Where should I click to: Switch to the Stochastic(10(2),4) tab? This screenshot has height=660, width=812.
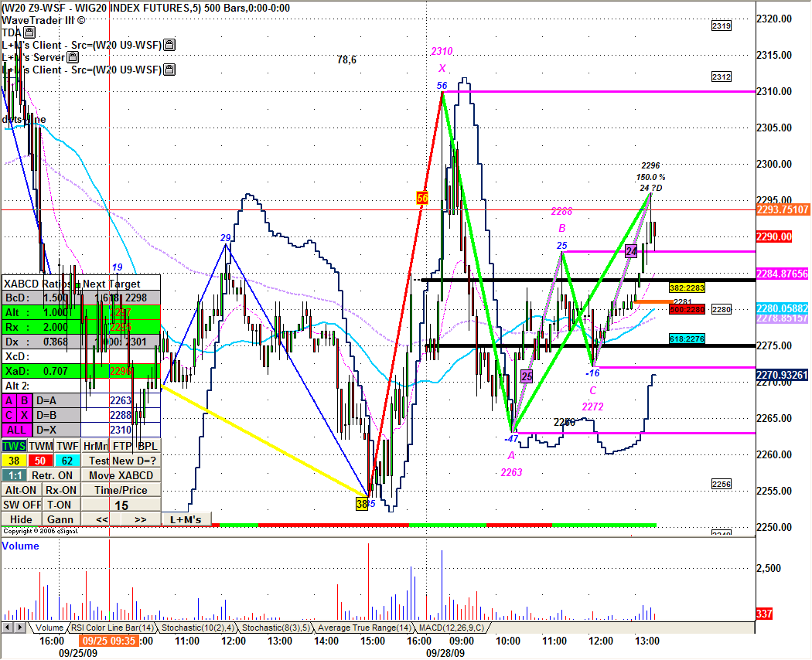(198, 628)
